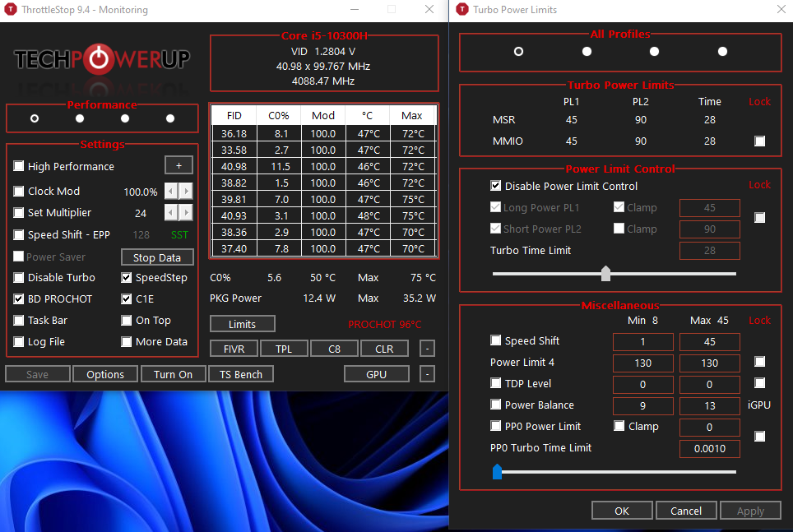Check the More Data option
Image resolution: width=793 pixels, height=532 pixels.
(x=127, y=342)
